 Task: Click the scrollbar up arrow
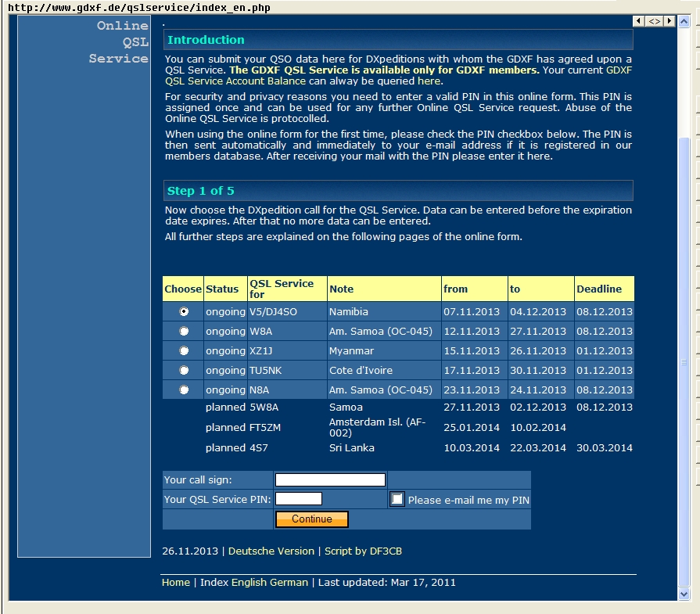684,21
